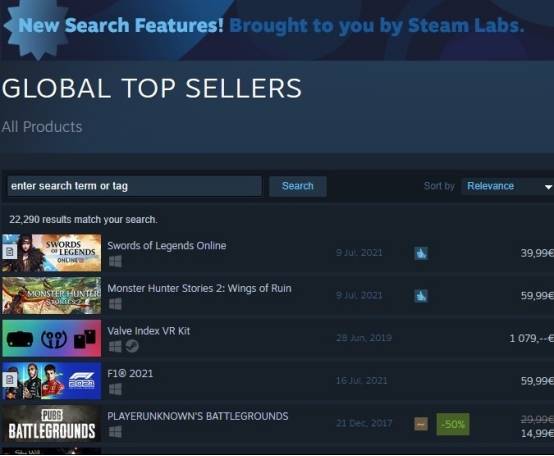Click Windows icon under Monster Hunter Stories 2
554x456 pixels.
click(115, 304)
